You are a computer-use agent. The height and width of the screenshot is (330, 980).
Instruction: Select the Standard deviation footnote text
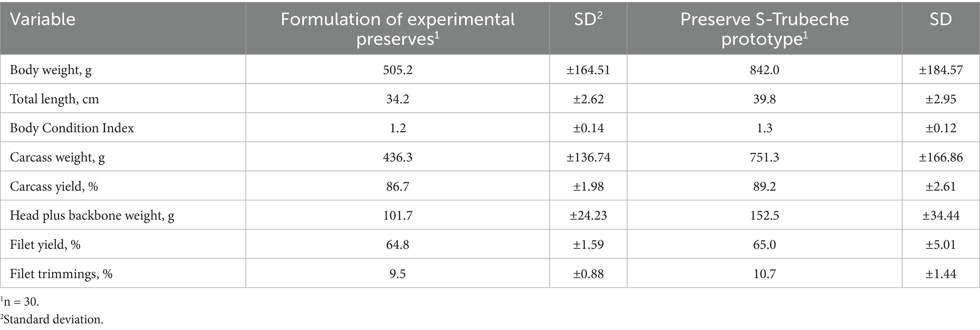(x=53, y=320)
